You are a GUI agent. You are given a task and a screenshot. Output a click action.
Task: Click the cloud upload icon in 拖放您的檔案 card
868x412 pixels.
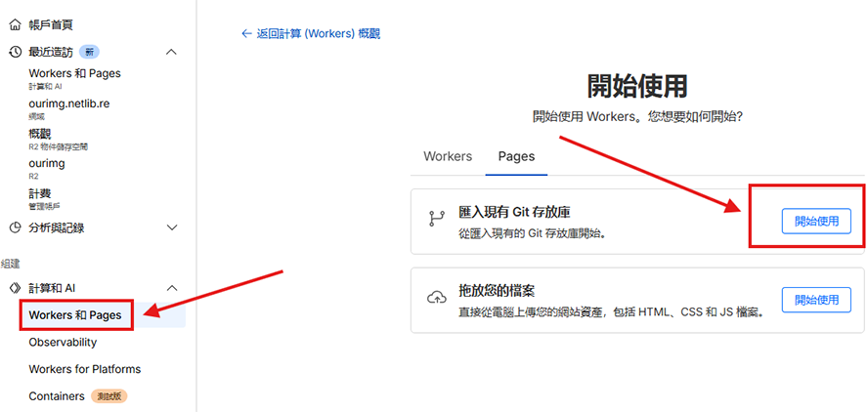437,298
